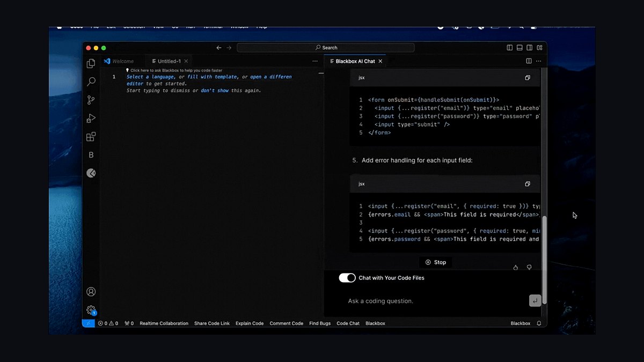Click Blackbox next to Code Chat
Image resolution: width=644 pixels, height=362 pixels.
[375, 323]
